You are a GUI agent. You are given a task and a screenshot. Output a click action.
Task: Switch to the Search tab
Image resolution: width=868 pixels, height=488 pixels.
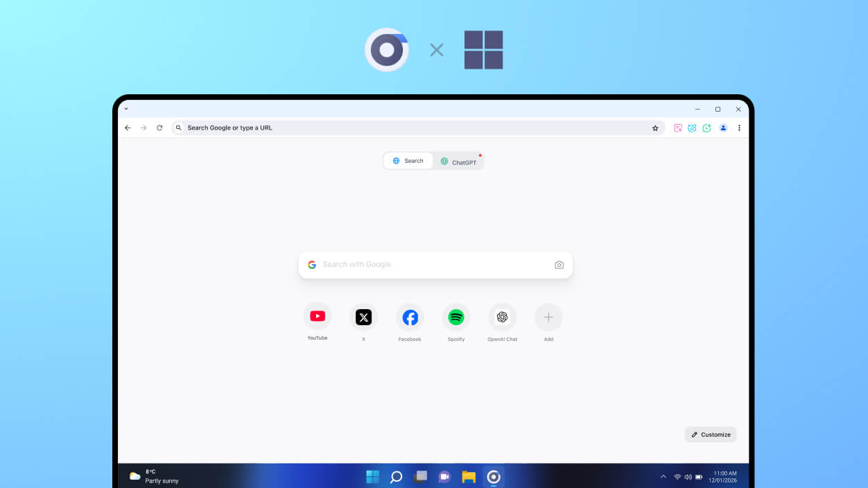(x=408, y=161)
